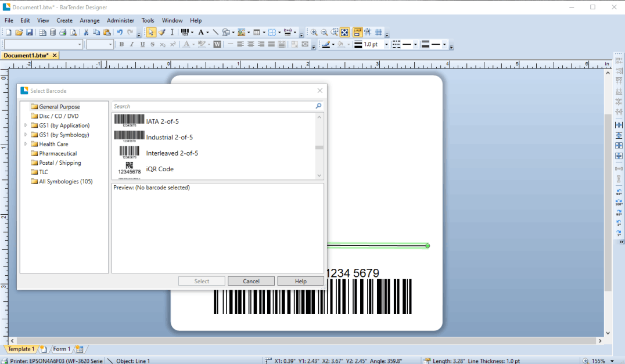Toggle the grid display button

(379, 33)
